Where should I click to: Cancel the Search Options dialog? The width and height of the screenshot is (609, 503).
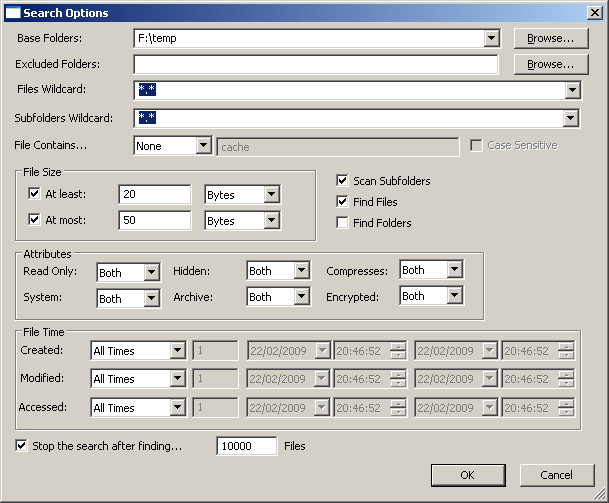tap(557, 475)
